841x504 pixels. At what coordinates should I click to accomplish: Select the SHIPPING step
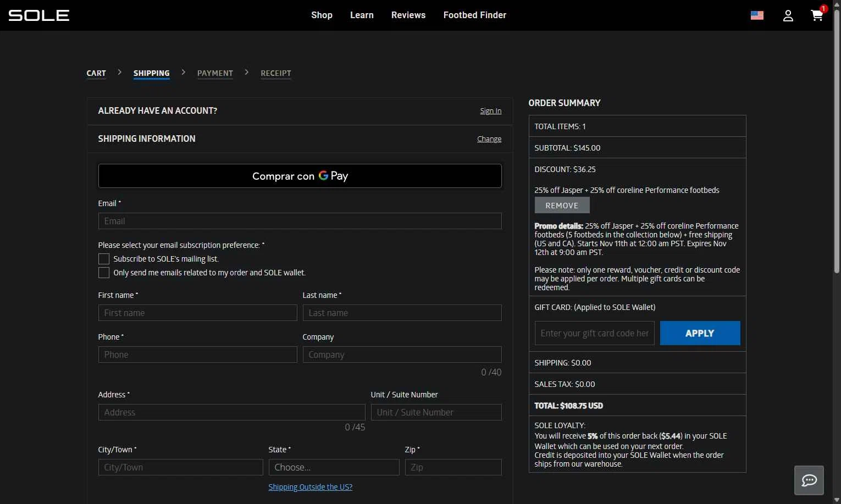click(x=151, y=73)
